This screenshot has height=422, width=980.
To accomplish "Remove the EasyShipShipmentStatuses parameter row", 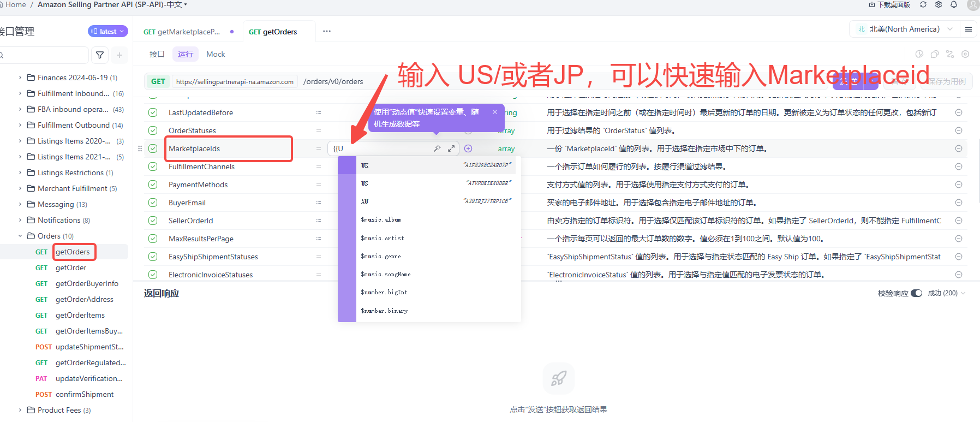I will [959, 257].
